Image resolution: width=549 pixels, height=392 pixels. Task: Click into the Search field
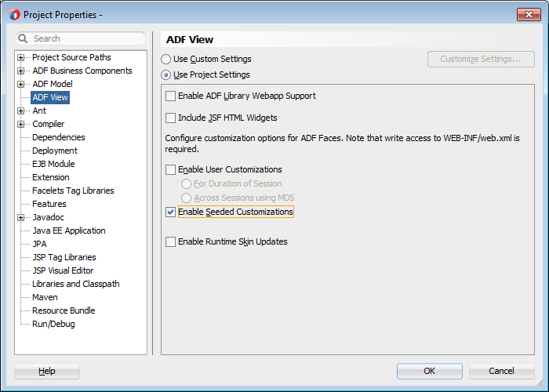tap(86, 38)
